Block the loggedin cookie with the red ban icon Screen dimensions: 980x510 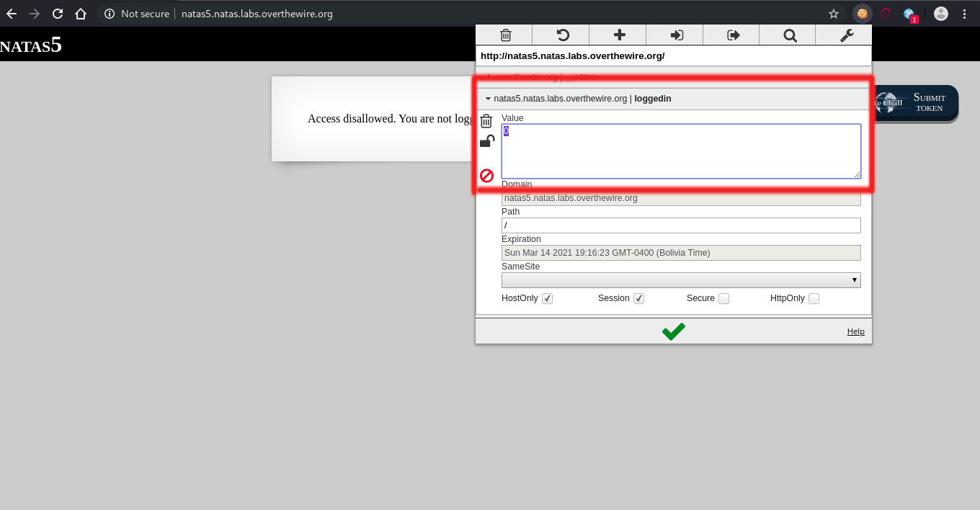(x=486, y=175)
